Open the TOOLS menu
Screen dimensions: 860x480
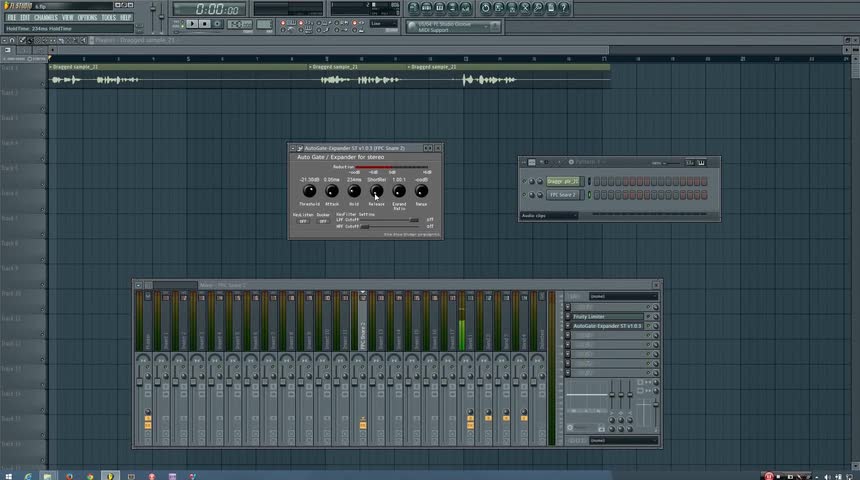click(x=109, y=18)
